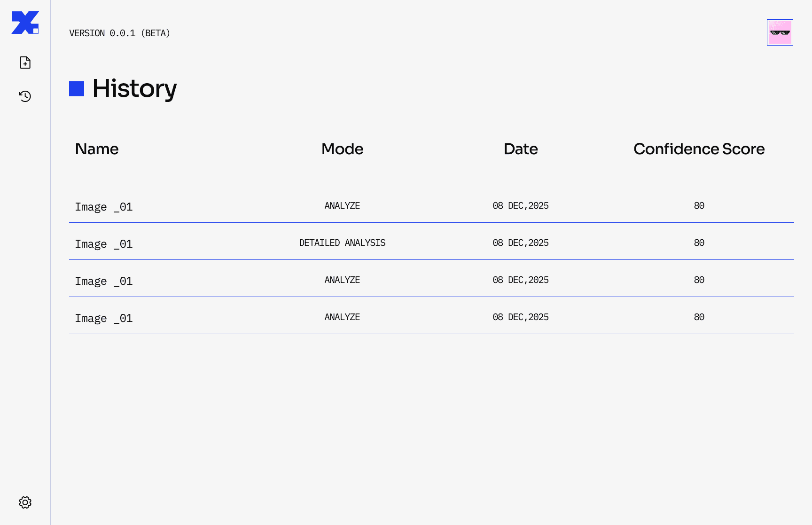This screenshot has width=812, height=525.
Task: Sort the table by the Name column
Action: (x=96, y=149)
